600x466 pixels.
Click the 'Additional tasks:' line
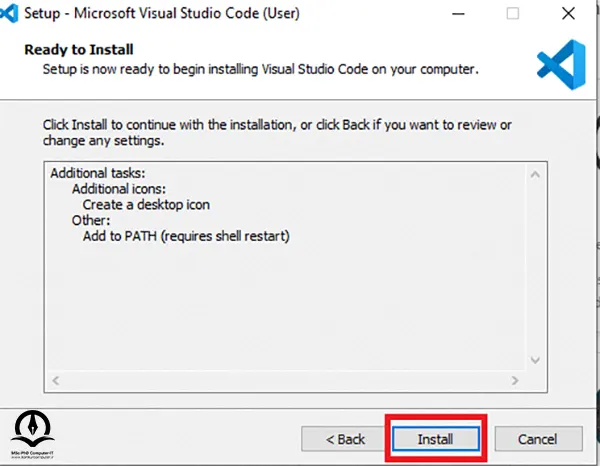pos(98,173)
